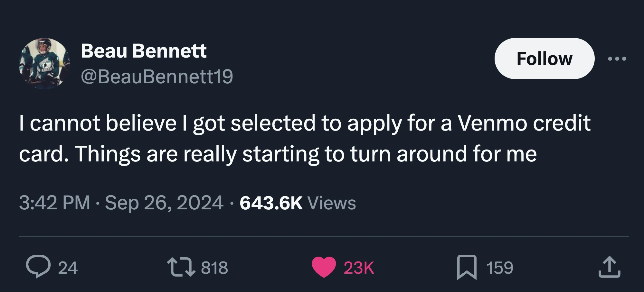Open the 643.6K view count
The height and width of the screenshot is (292, 644).
[x=271, y=203]
